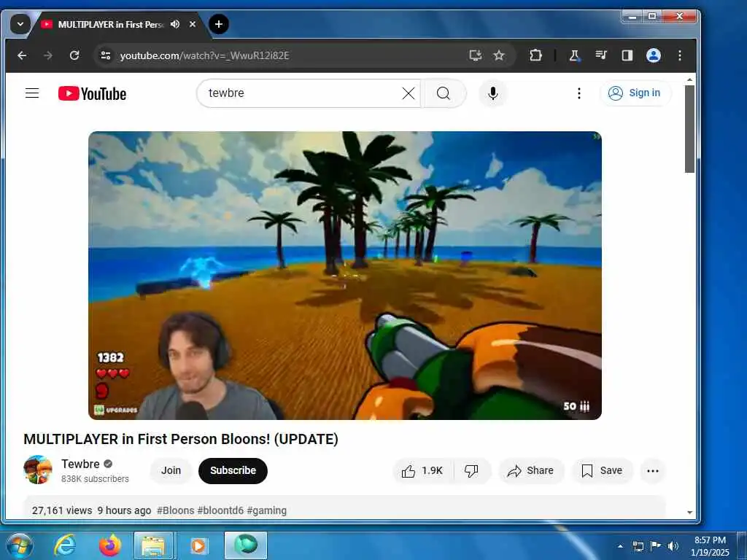747x560 pixels.
Task: Open the Chrome profile avatar
Action: click(653, 55)
